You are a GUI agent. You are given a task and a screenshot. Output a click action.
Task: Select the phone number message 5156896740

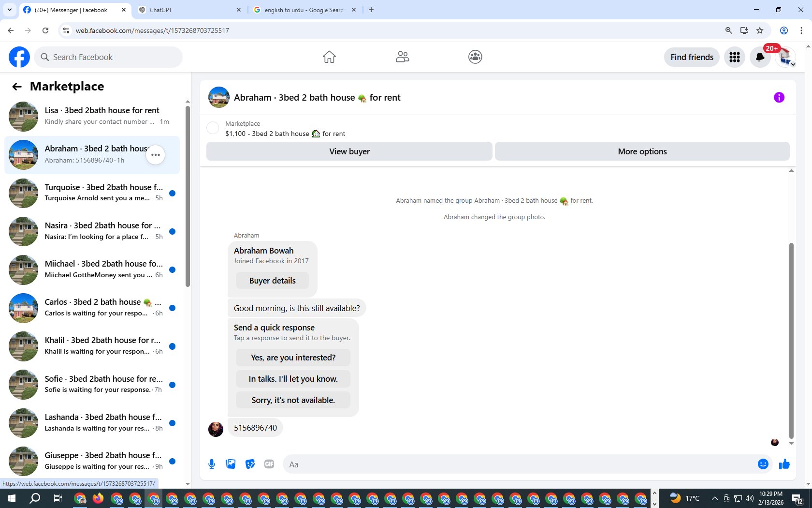[x=255, y=428]
